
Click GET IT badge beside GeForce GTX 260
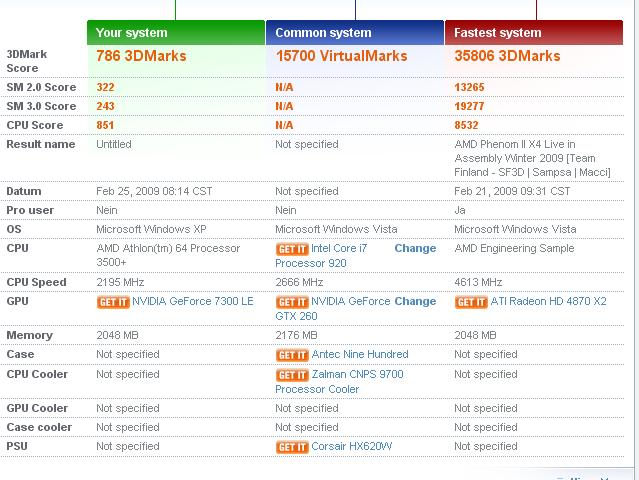tap(292, 302)
